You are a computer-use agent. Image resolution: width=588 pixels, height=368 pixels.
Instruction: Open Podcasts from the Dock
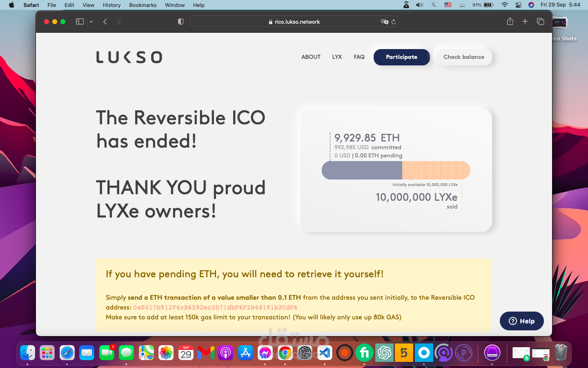[x=225, y=352]
